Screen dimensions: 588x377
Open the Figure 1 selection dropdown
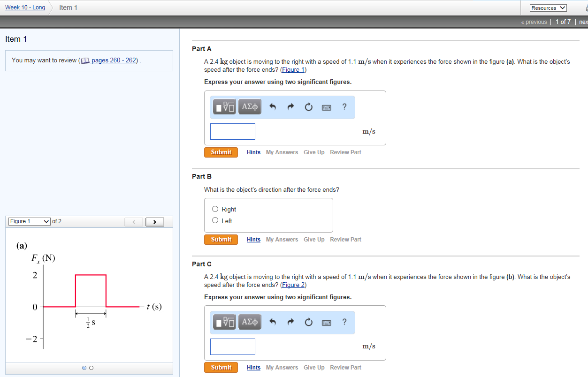29,221
